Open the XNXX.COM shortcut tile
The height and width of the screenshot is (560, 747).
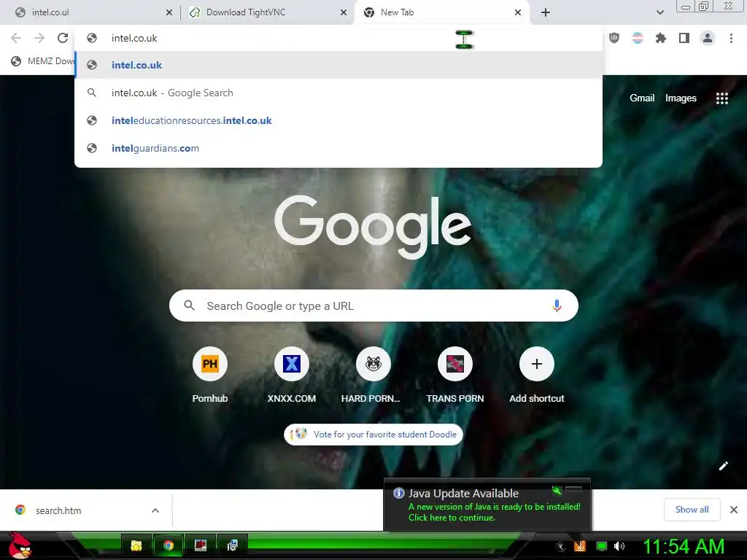(292, 375)
